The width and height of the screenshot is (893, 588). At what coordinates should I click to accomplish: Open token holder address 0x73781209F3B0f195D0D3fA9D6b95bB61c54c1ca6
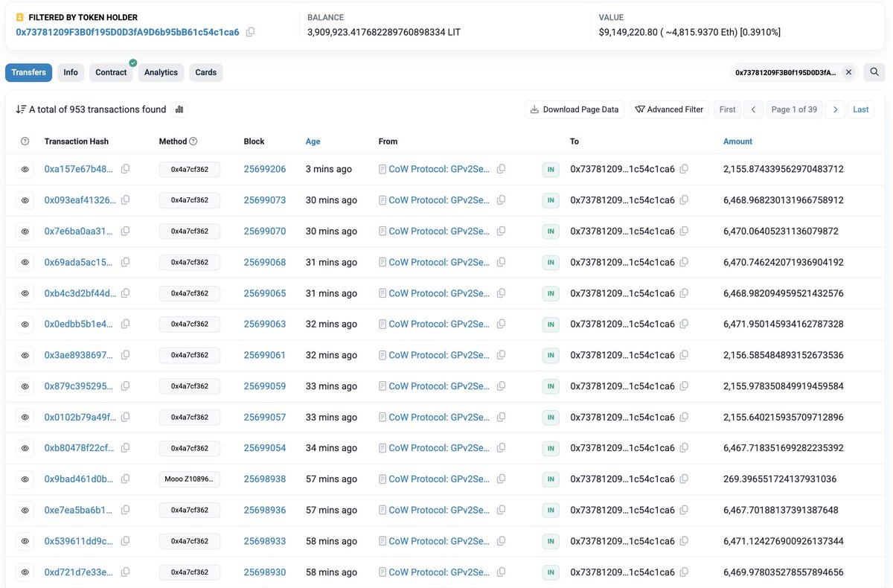click(x=127, y=32)
